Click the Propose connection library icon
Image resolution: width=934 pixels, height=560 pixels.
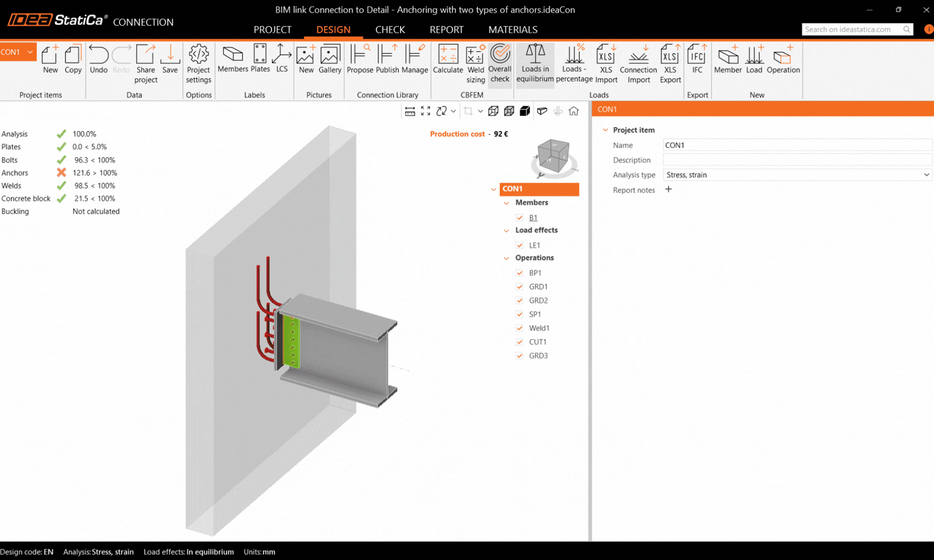(360, 60)
